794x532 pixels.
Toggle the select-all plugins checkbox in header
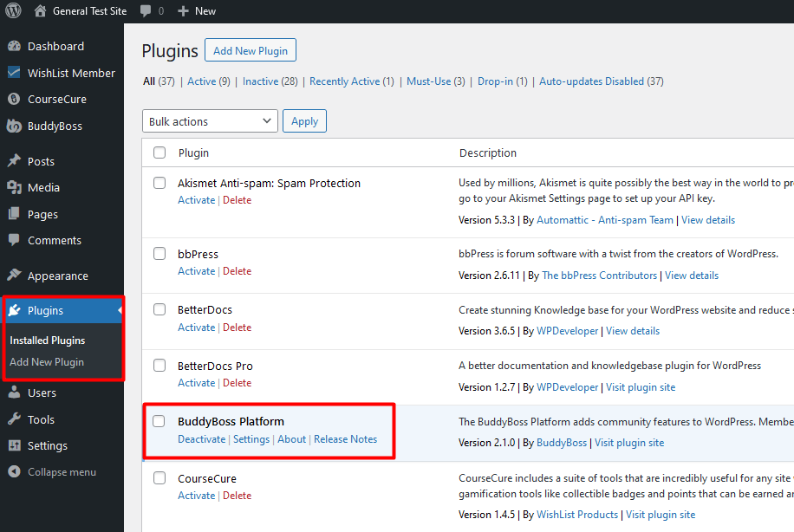159,152
